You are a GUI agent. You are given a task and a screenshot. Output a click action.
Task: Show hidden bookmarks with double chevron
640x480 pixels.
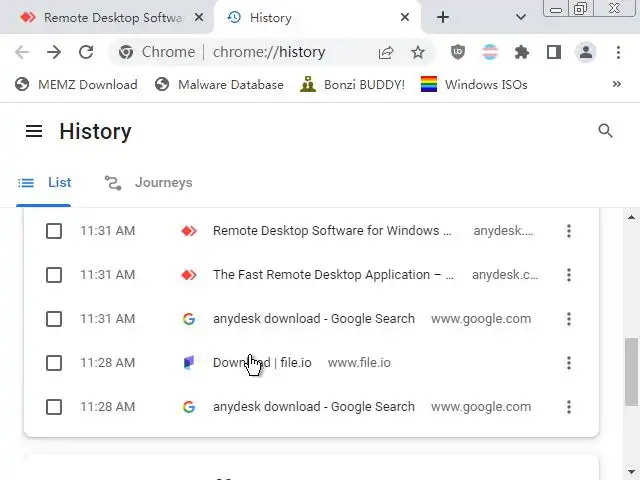(617, 84)
